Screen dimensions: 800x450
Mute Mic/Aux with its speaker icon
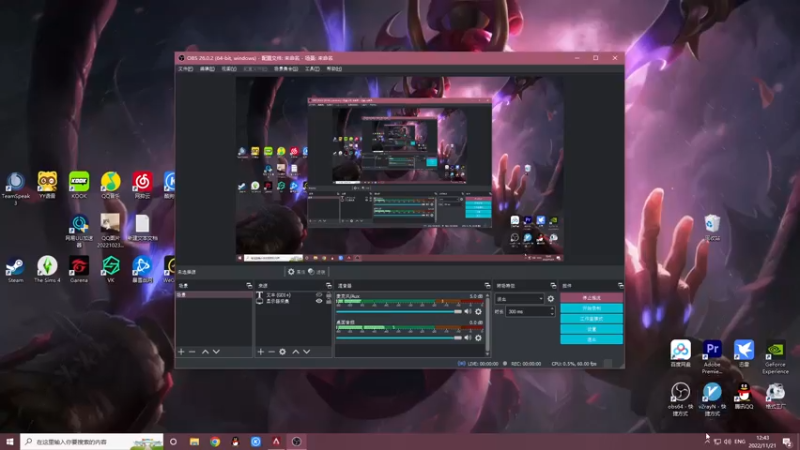click(x=467, y=311)
